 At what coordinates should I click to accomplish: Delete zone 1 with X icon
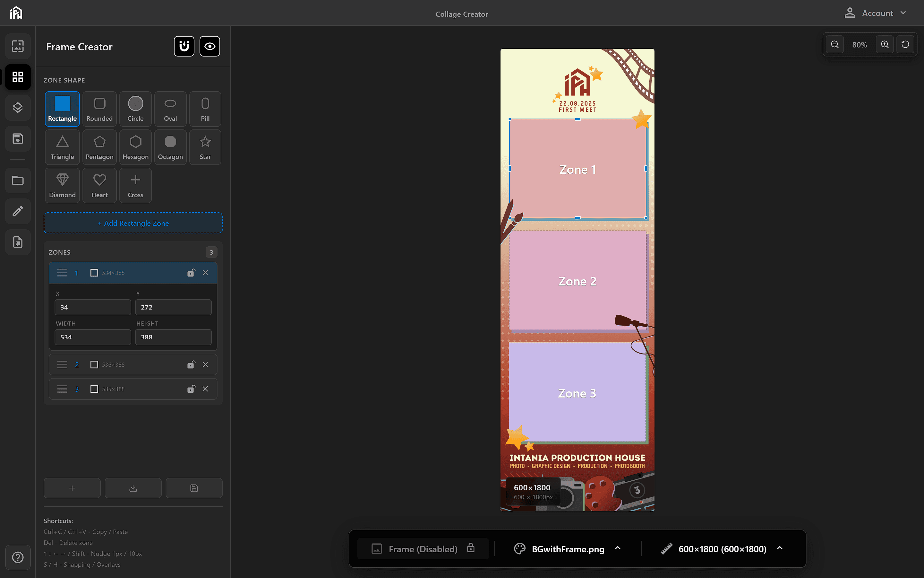point(205,273)
